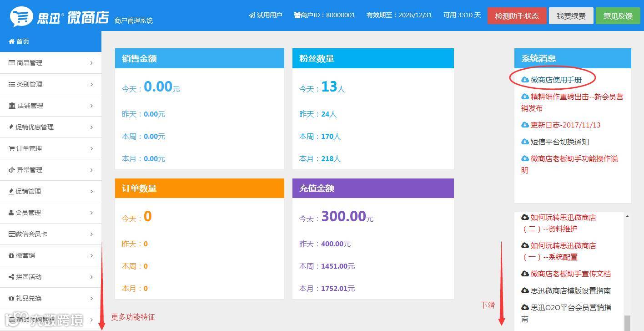Click the 充值金额 card header
Viewport: 644px width, 331px height.
(x=373, y=188)
